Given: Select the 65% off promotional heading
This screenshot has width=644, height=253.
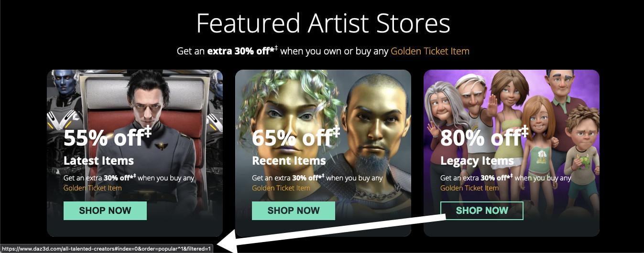Looking at the screenshot, I should click(x=296, y=137).
